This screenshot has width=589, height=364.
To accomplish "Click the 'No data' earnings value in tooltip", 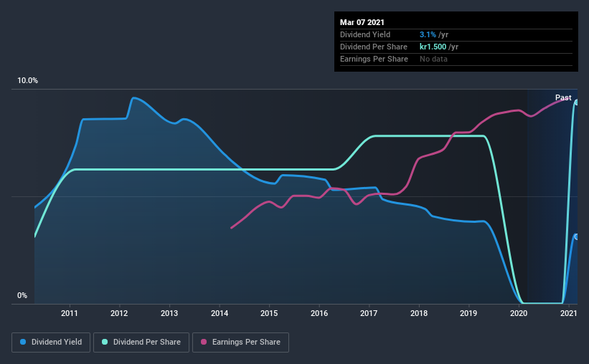I will (x=433, y=59).
